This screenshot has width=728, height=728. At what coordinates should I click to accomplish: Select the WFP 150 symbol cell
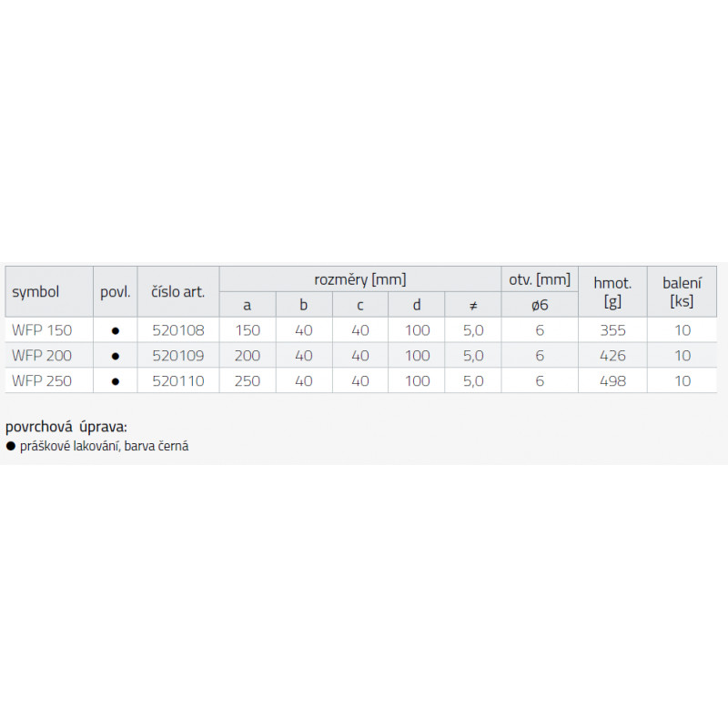(42, 330)
